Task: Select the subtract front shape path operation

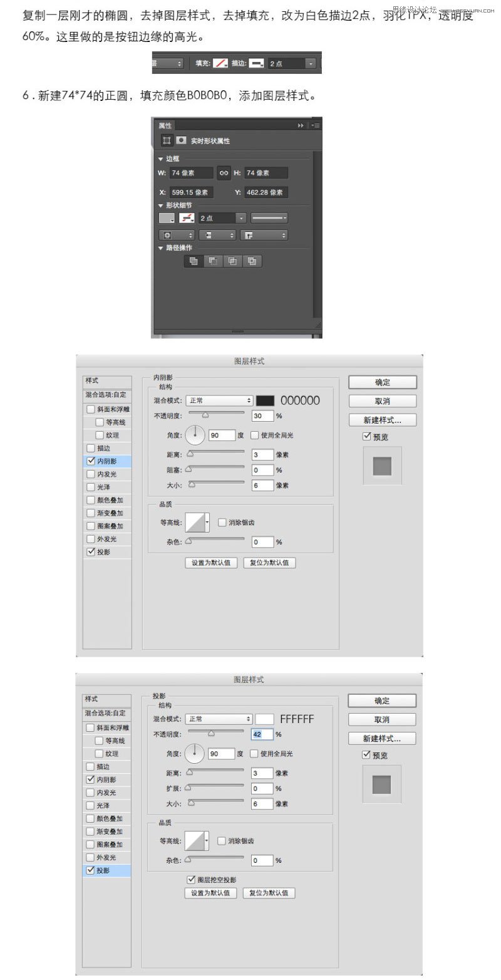Action: (213, 261)
